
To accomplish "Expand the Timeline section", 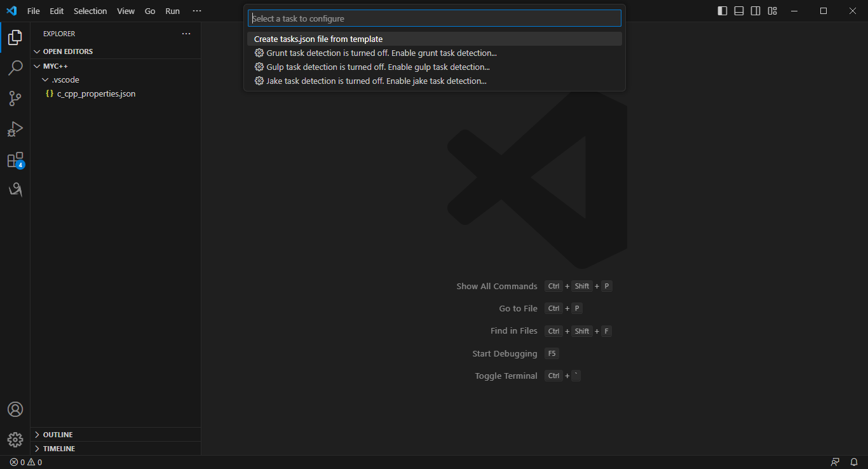I will point(116,449).
